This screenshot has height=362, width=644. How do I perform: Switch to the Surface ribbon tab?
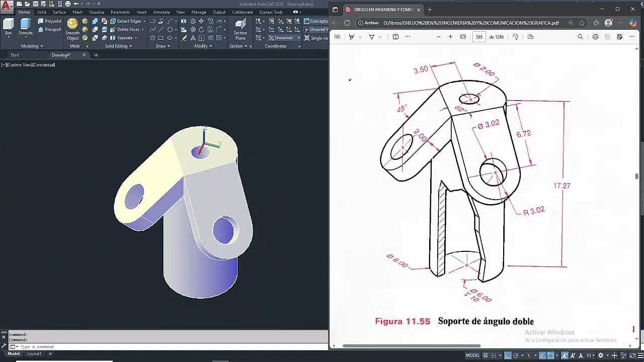pyautogui.click(x=59, y=12)
